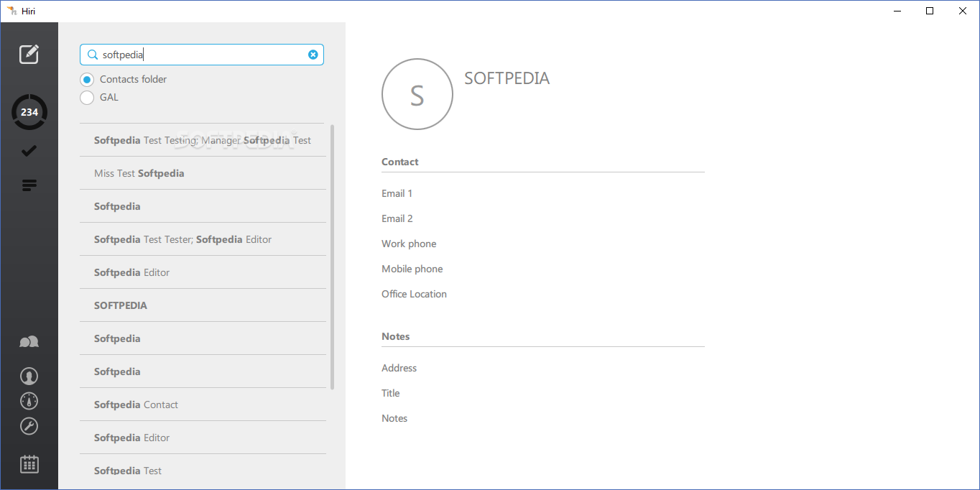Open the uppercase SOFTPEDIA contact row

click(203, 305)
